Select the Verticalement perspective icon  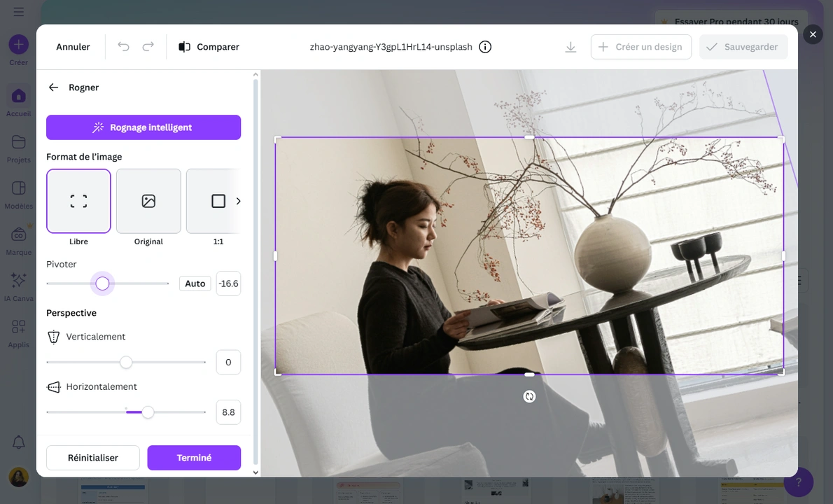click(53, 337)
